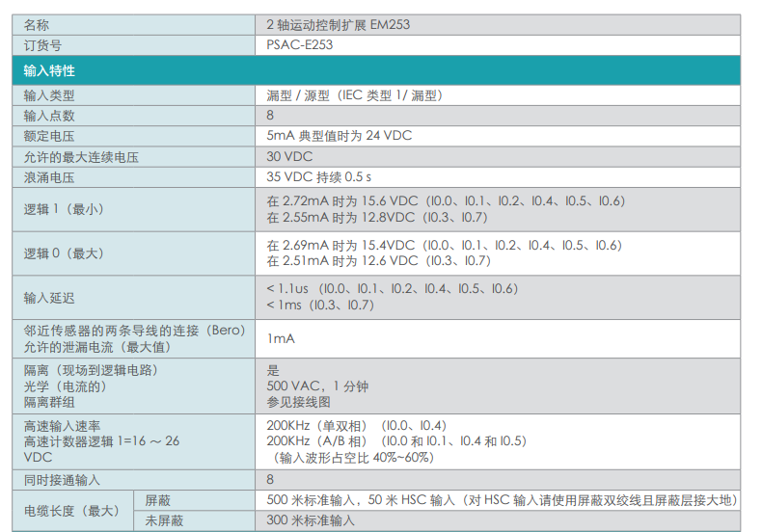This screenshot has width=762, height=532.
Task: Select the '200KHz（单双相）' line
Action: pos(356,426)
